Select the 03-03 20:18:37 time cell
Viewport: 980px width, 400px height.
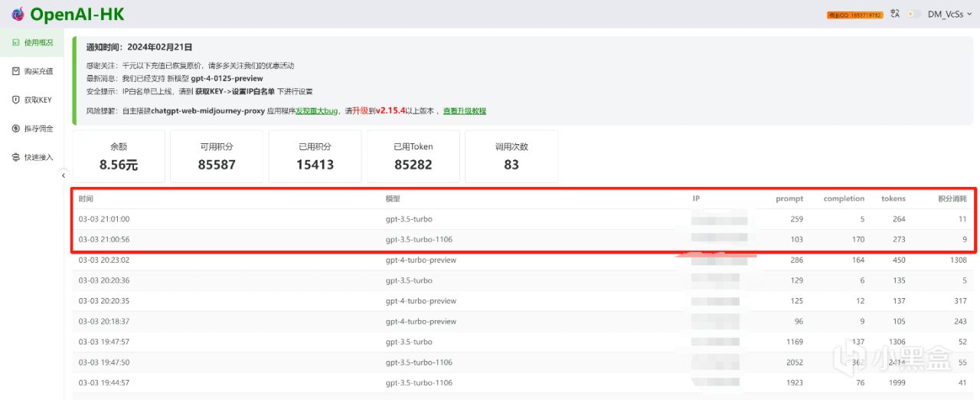point(103,321)
